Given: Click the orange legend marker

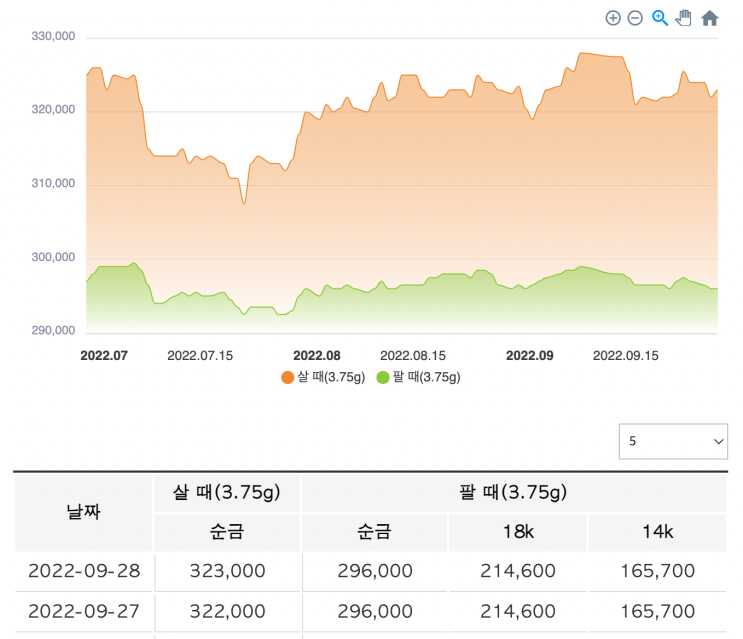Looking at the screenshot, I should pyautogui.click(x=288, y=377).
